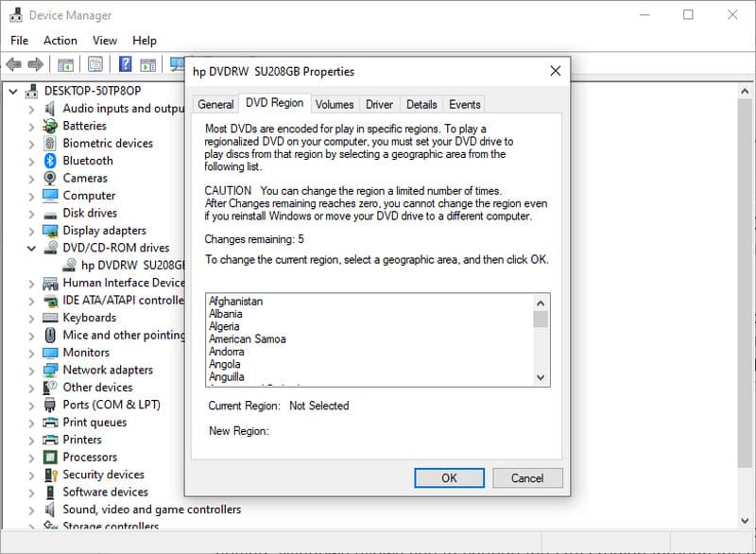Confirm the dialog with OK

click(x=450, y=477)
